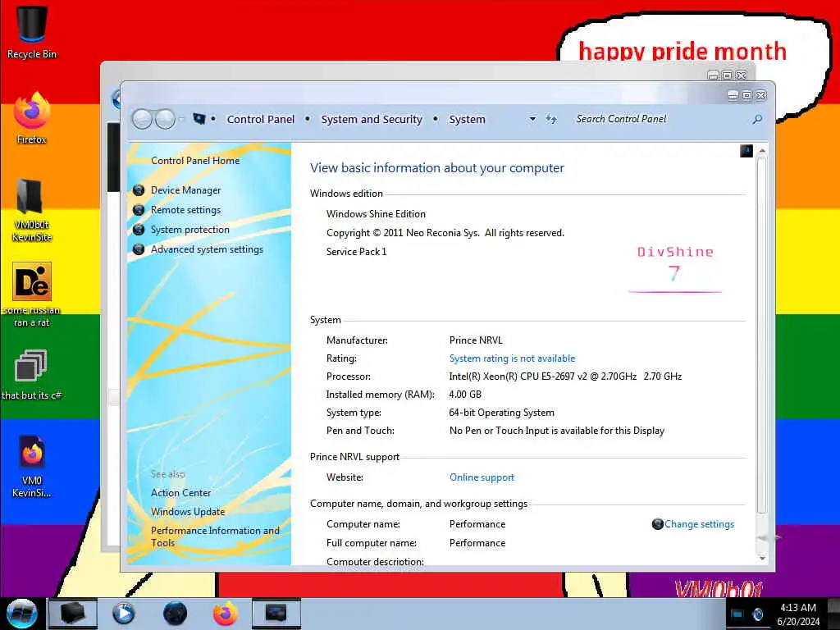Viewport: 840px width, 630px height.
Task: Click the vertical scrollbar thumb
Action: pos(762,335)
